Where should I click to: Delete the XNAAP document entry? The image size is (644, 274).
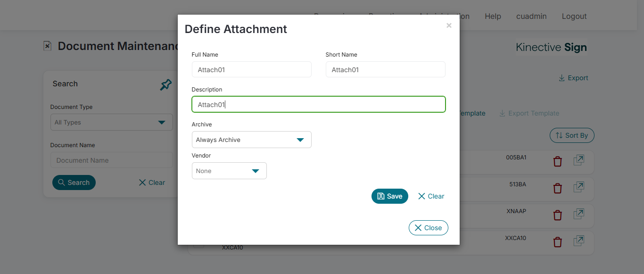tap(557, 216)
